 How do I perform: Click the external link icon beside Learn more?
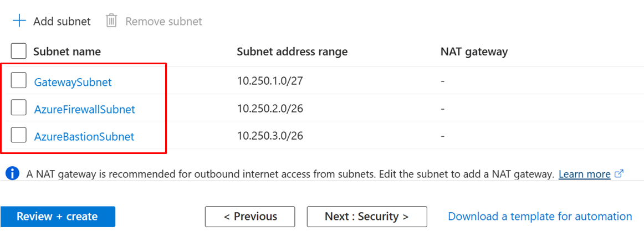[620, 173]
